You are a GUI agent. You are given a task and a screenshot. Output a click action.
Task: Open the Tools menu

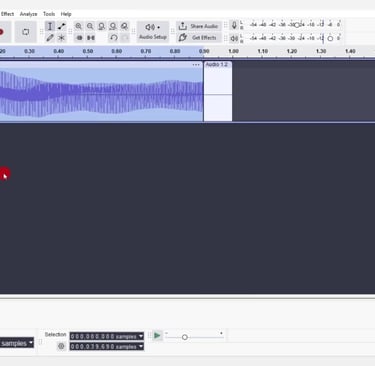click(49, 14)
